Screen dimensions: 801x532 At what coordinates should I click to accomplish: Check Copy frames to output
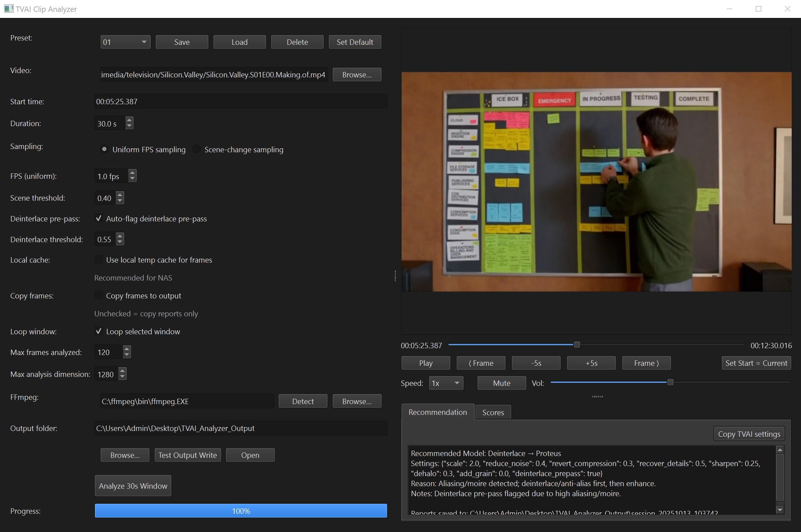(x=99, y=296)
